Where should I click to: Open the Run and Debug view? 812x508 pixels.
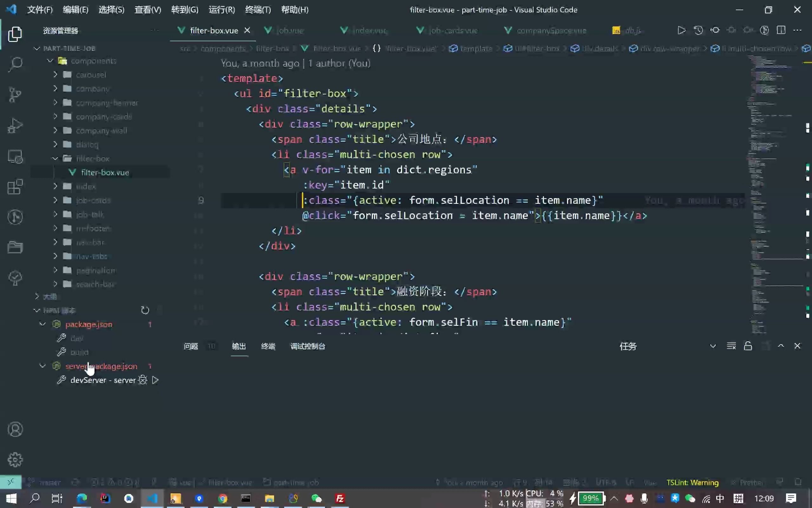15,125
